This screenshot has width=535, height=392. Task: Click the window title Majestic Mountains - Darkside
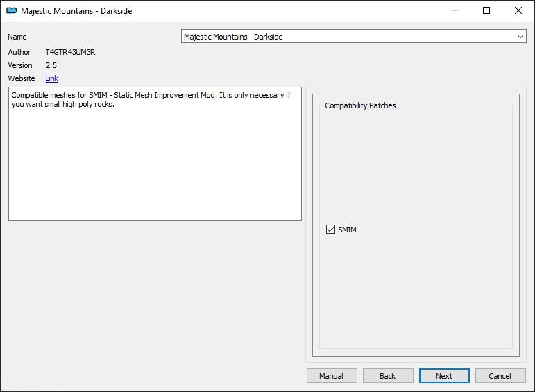[x=76, y=11]
